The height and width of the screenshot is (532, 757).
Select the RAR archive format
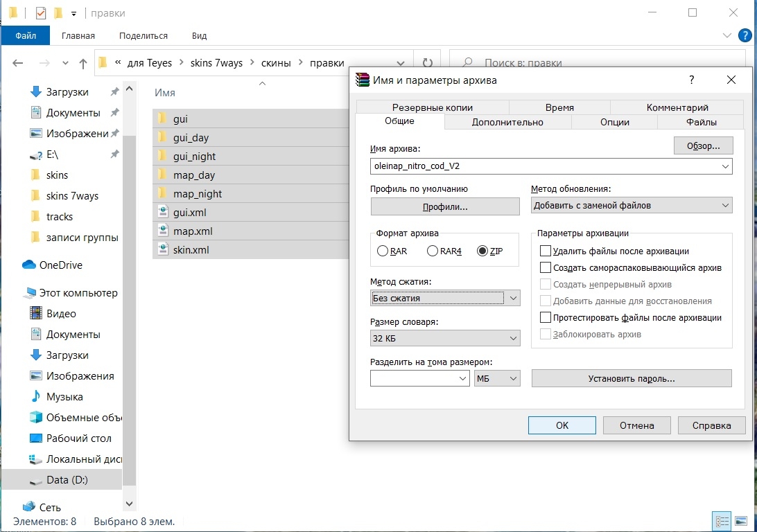tap(383, 251)
